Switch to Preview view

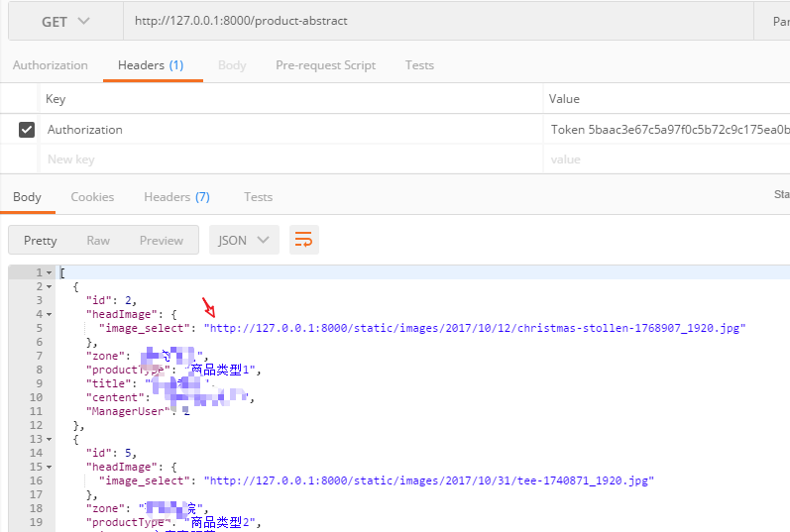pos(162,241)
